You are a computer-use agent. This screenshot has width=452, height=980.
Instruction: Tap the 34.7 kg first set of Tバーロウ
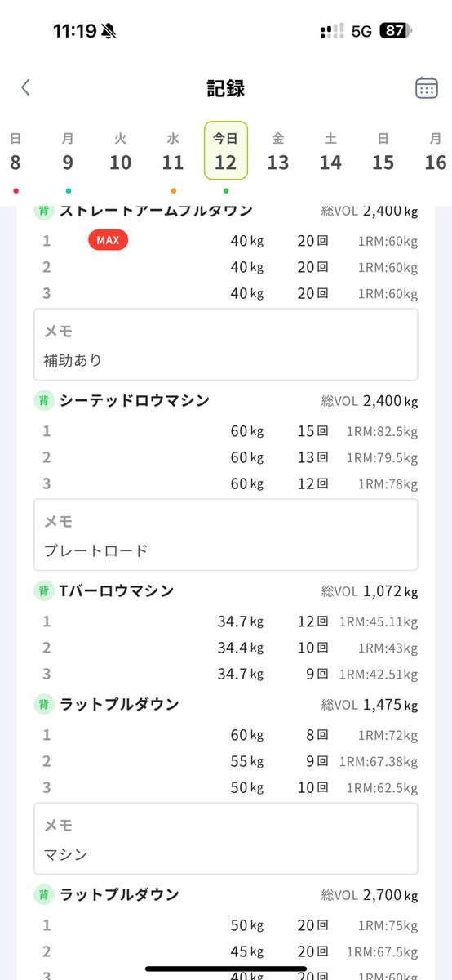click(x=226, y=621)
